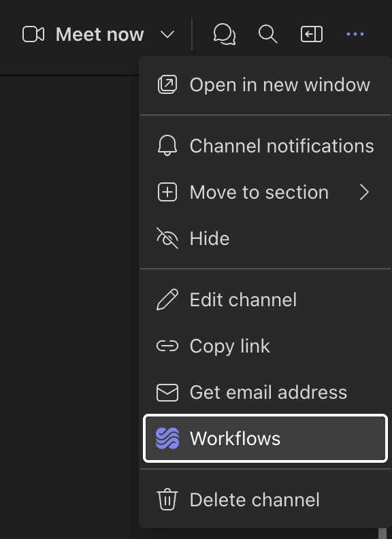Click the pencil icon for Edit channel
392x539 pixels.
coord(167,299)
